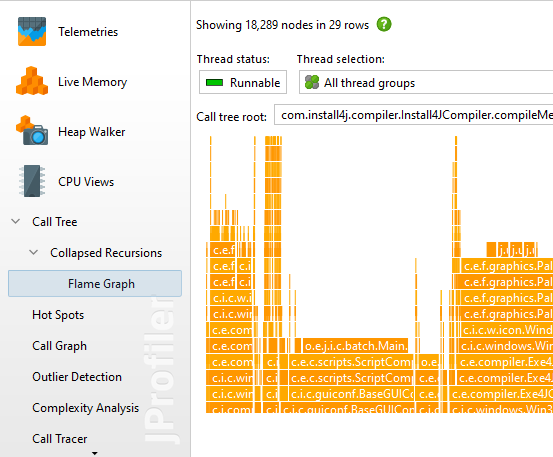
Task: Select the Heap Walker label
Action: pyautogui.click(x=91, y=132)
